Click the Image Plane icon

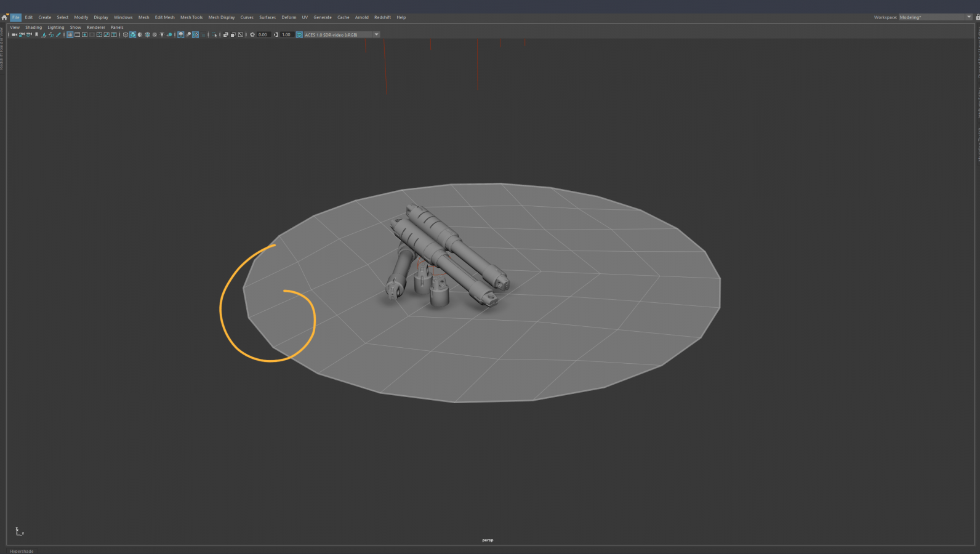coord(44,34)
